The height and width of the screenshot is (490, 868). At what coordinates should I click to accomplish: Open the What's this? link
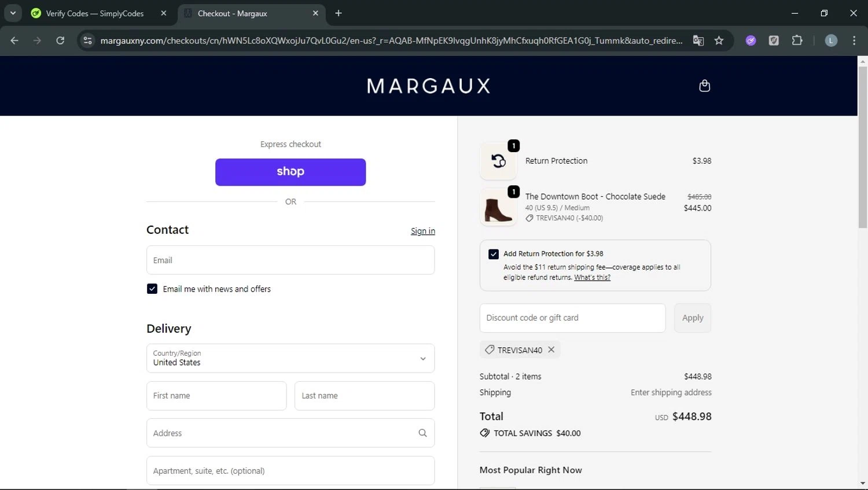point(592,278)
